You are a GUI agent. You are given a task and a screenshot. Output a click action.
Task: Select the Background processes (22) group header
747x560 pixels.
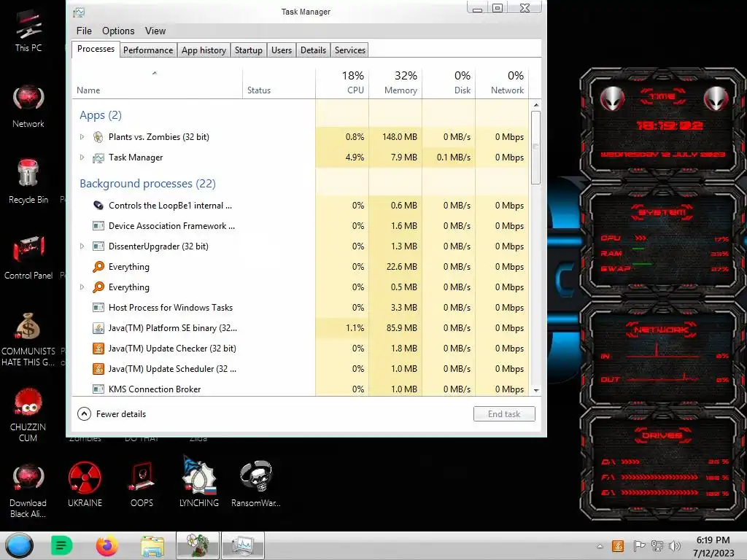click(x=147, y=184)
